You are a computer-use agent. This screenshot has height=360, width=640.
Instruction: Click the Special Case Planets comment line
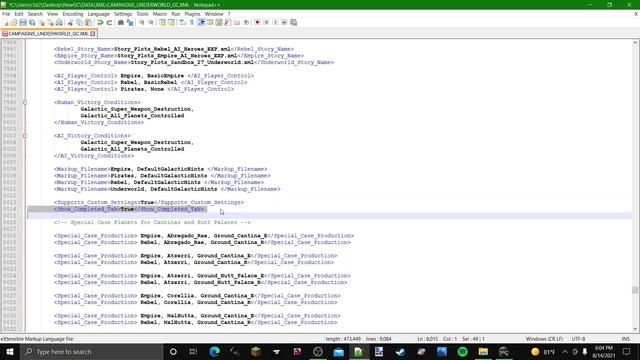pos(152,222)
